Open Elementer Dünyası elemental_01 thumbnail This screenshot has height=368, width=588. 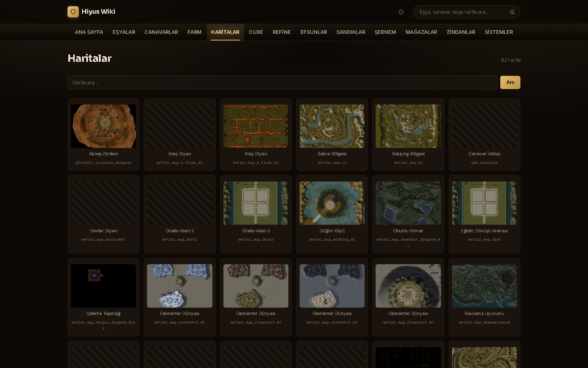tap(180, 286)
